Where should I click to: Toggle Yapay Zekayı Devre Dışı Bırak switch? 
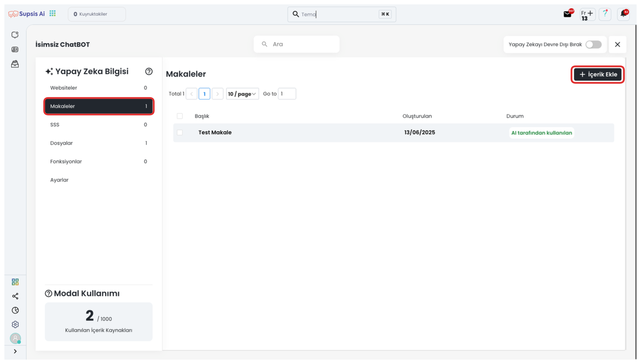click(x=593, y=44)
